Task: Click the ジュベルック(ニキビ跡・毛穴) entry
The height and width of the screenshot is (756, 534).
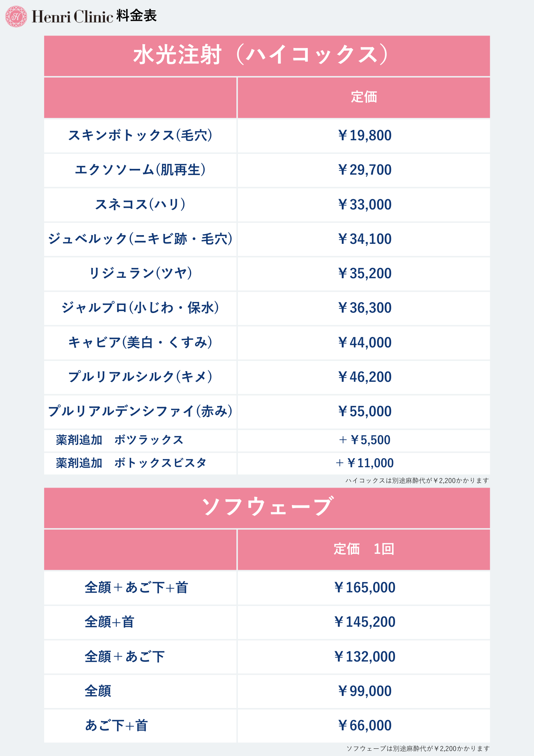Action: [140, 239]
